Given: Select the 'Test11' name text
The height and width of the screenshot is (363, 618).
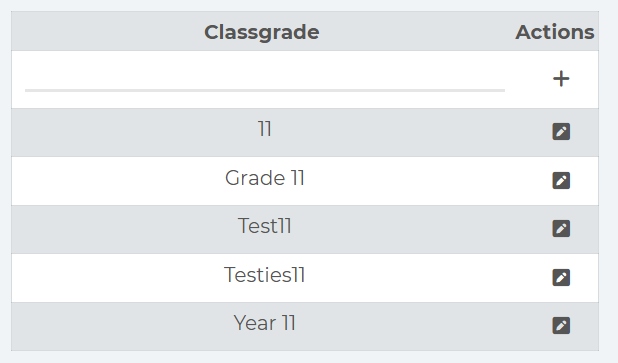Looking at the screenshot, I should 265,226.
